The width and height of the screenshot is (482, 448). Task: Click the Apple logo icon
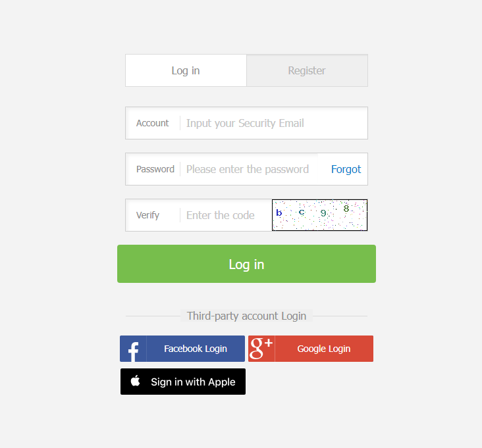coord(135,381)
